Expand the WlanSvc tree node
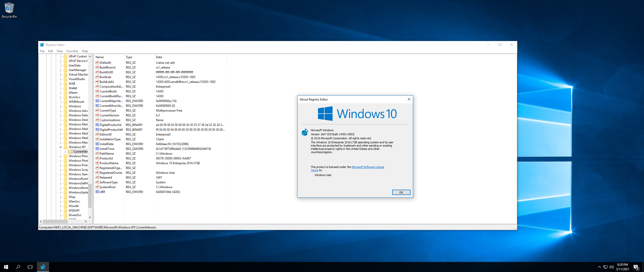This screenshot has width=644, height=272. pyautogui.click(x=60, y=201)
